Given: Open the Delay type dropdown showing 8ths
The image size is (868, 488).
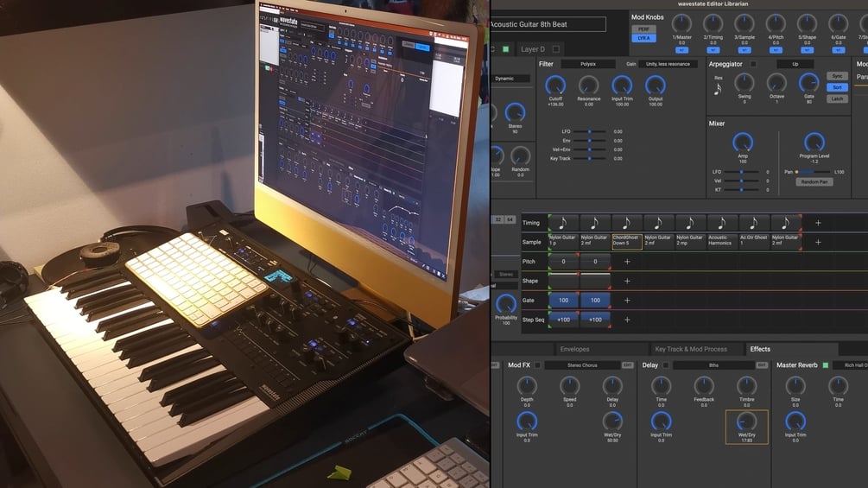Looking at the screenshot, I should pyautogui.click(x=714, y=365).
